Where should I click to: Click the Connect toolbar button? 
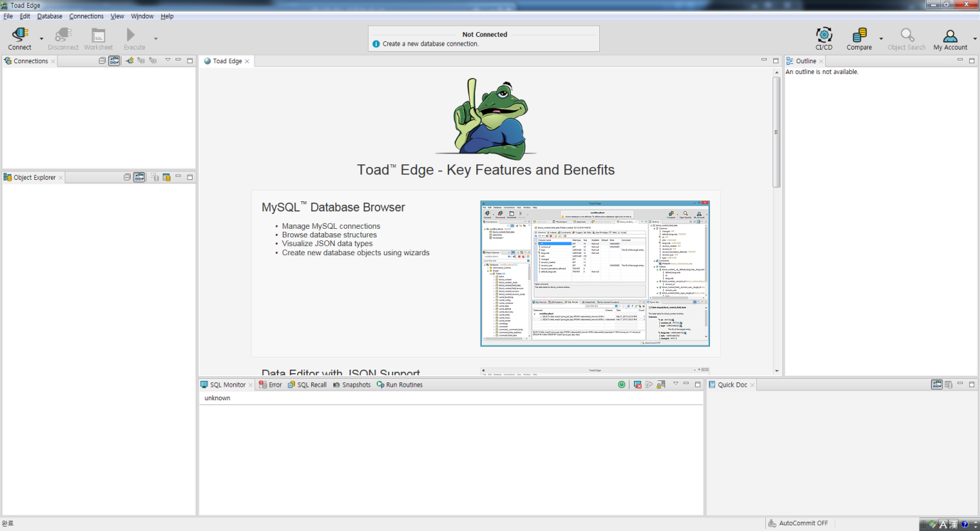pyautogui.click(x=19, y=38)
